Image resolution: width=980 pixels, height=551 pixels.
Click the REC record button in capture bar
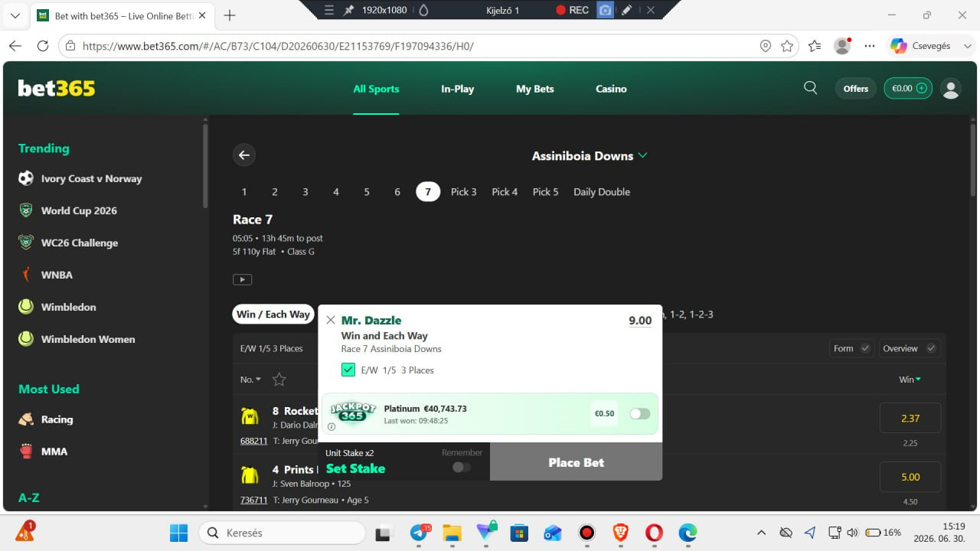[572, 10]
